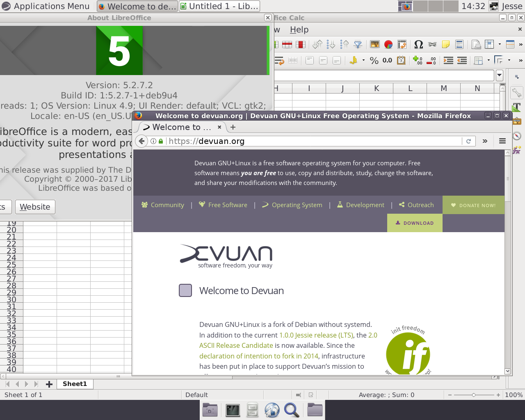Screen dimensions: 525x420
Task: Insert a chart in Calc
Action: (x=388, y=44)
